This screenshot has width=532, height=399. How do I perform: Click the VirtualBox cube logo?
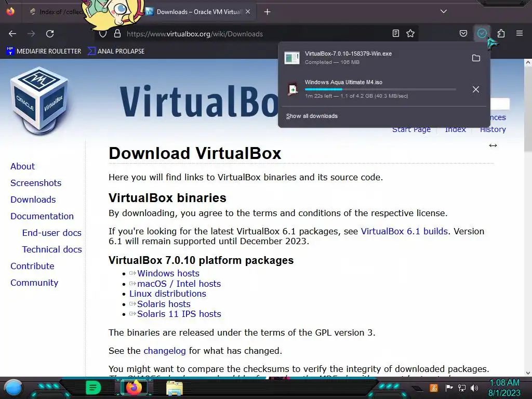coord(39,100)
